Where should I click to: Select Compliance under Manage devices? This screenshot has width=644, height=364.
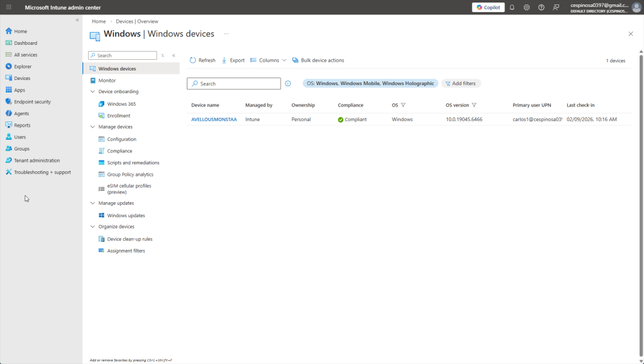click(x=119, y=151)
